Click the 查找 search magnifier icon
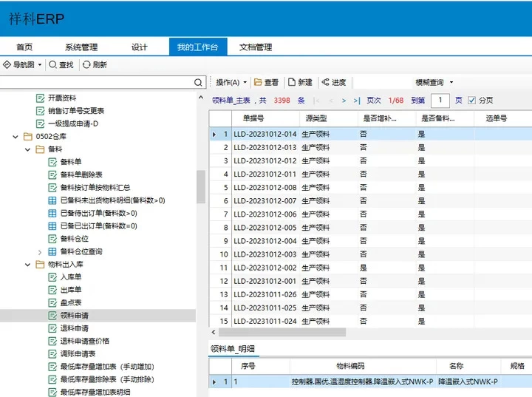Image resolution: width=532 pixels, height=397 pixels. point(52,65)
